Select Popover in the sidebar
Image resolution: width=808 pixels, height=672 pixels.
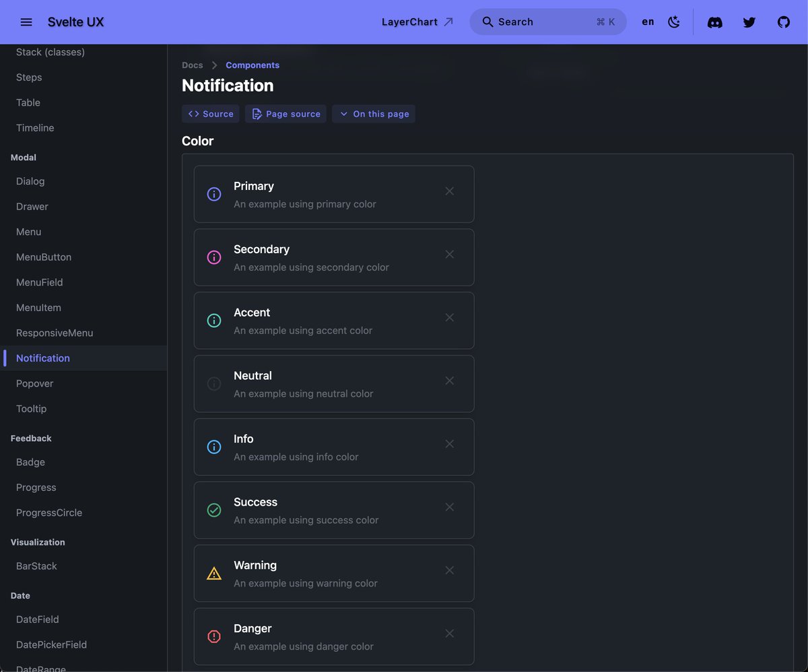34,383
